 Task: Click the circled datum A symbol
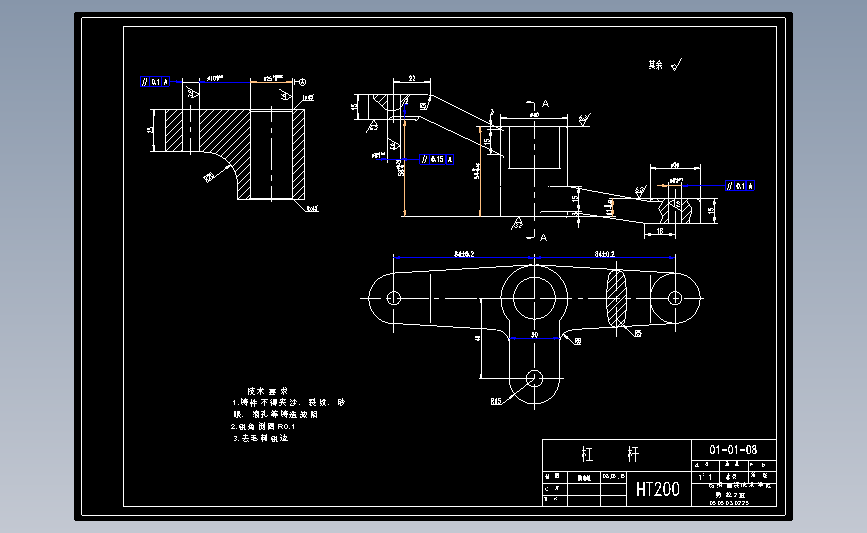click(x=302, y=82)
